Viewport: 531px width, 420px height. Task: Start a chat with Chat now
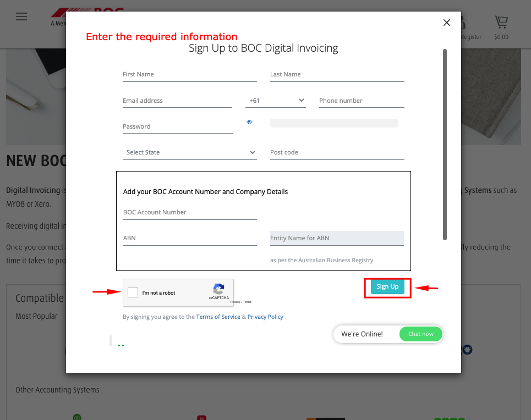coord(420,334)
